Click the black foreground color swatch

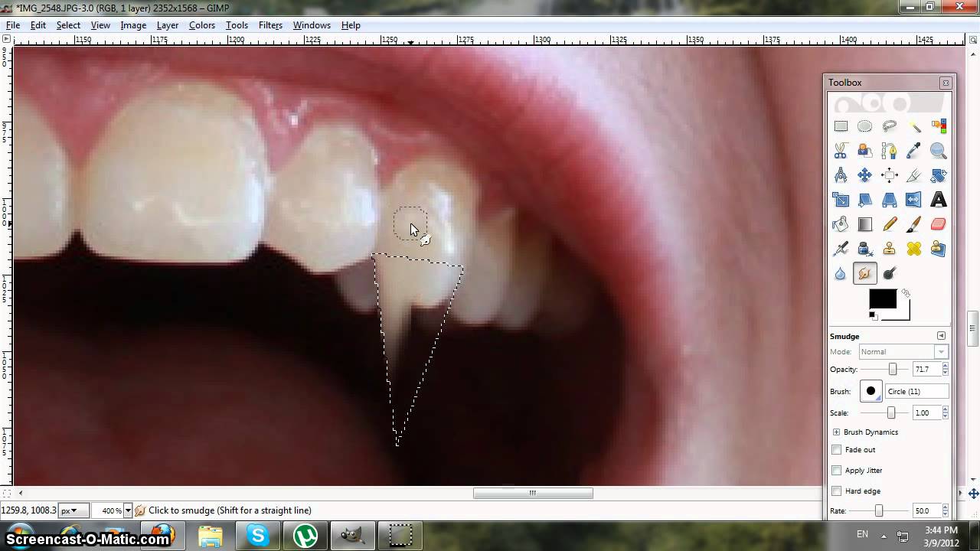coord(882,299)
